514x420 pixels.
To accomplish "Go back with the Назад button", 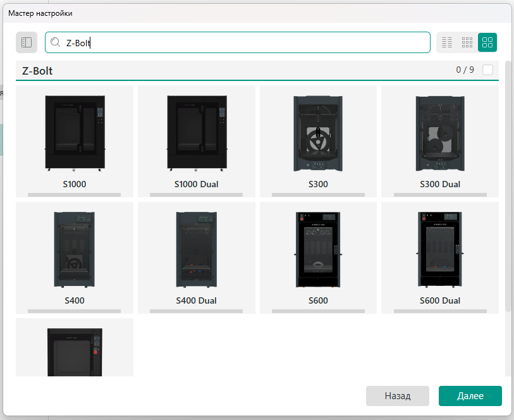I will click(x=398, y=396).
